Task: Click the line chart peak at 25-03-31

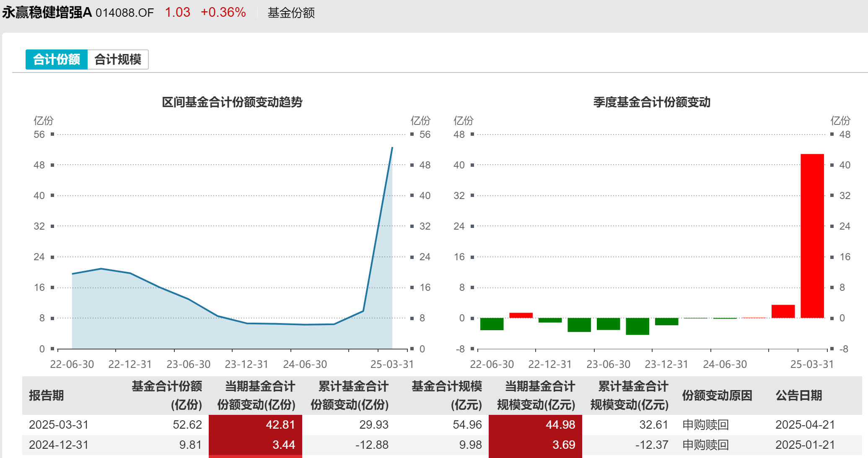Action: click(x=392, y=147)
